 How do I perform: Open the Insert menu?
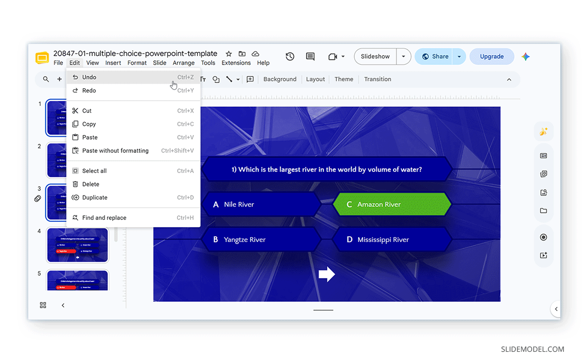(x=113, y=63)
